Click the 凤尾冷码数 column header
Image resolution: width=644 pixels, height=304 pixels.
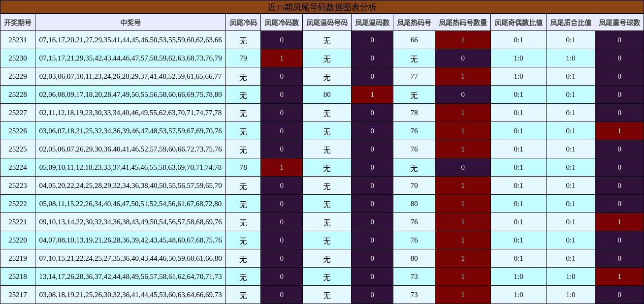tap(282, 22)
